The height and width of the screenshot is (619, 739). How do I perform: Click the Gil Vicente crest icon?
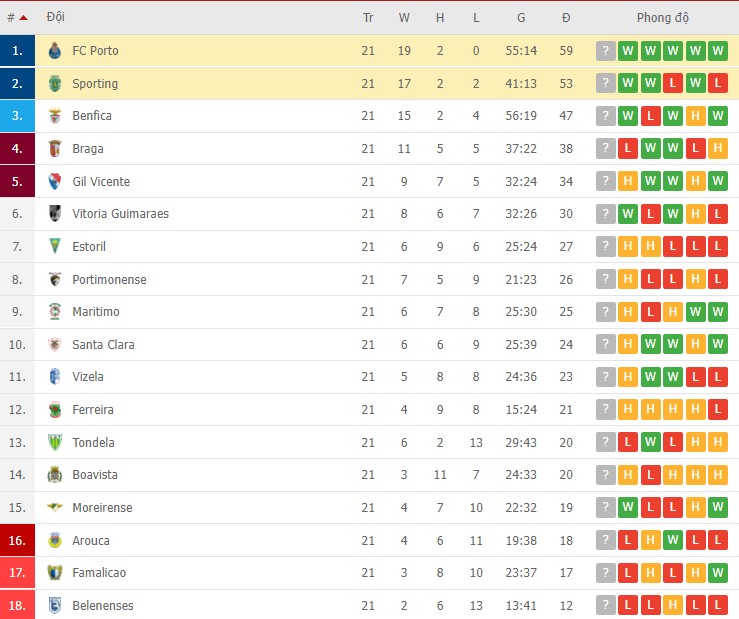(x=55, y=182)
